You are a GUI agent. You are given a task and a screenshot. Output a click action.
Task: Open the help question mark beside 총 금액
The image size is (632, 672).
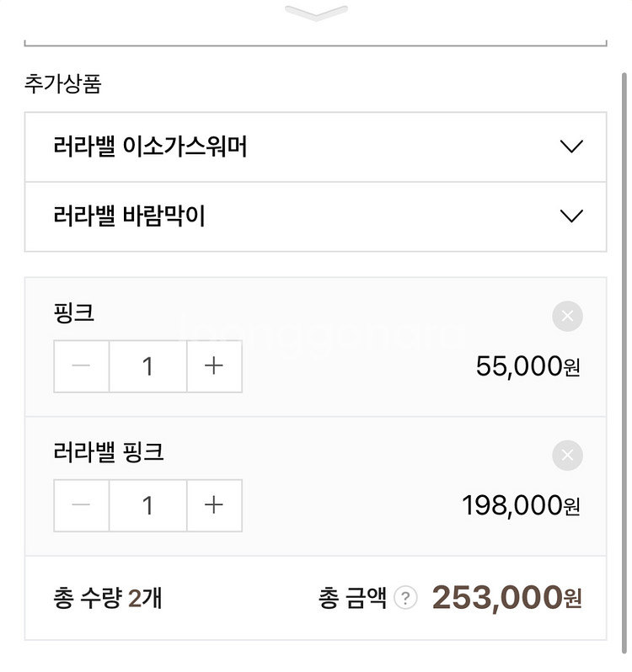405,598
